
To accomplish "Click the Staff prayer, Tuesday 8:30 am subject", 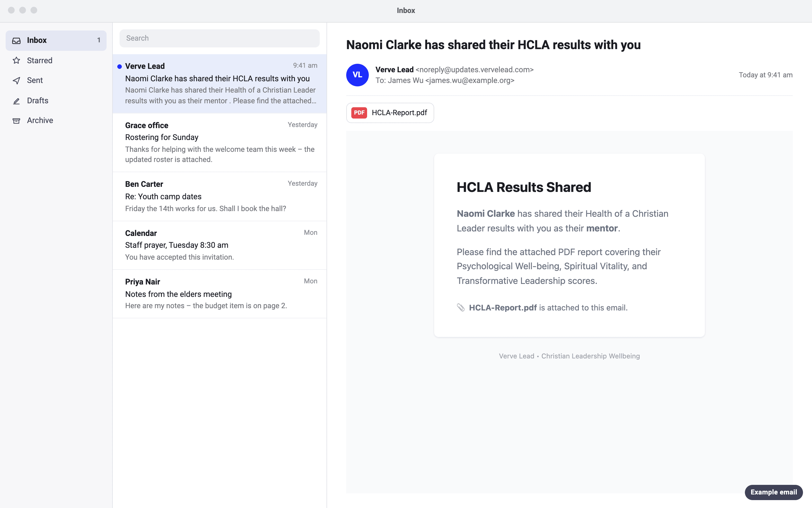I will point(176,245).
